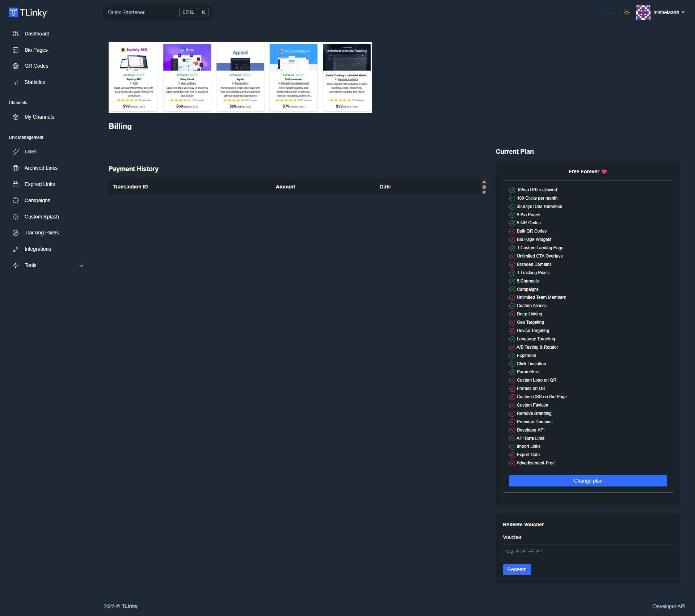Click the Custom Splash sparkle icon
The width and height of the screenshot is (695, 616).
[x=16, y=217]
